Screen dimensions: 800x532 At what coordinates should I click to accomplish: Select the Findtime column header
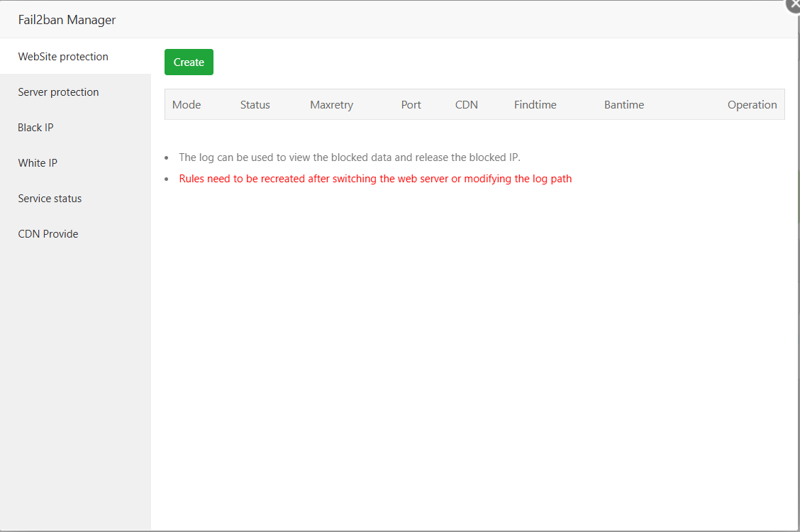(x=535, y=104)
